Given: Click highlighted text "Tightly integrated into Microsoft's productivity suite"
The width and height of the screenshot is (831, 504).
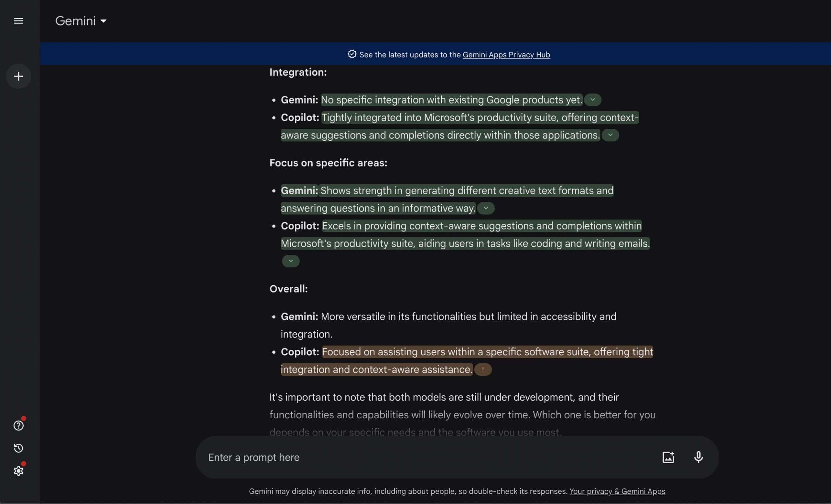Looking at the screenshot, I should coord(440,117).
